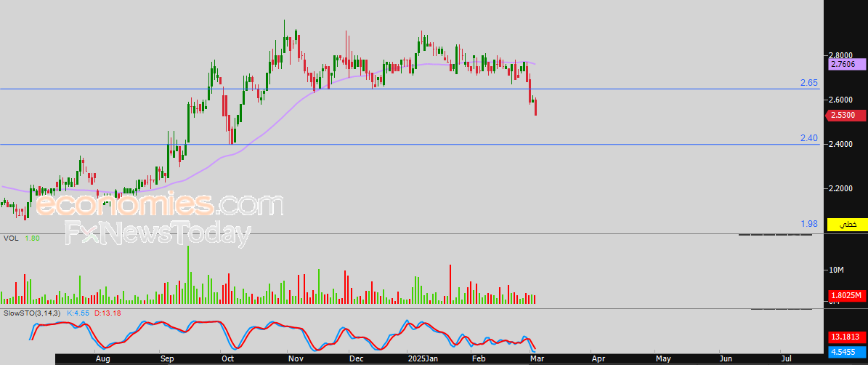868x365 pixels.
Task: Click the Dec label on time axis
Action: (x=357, y=359)
